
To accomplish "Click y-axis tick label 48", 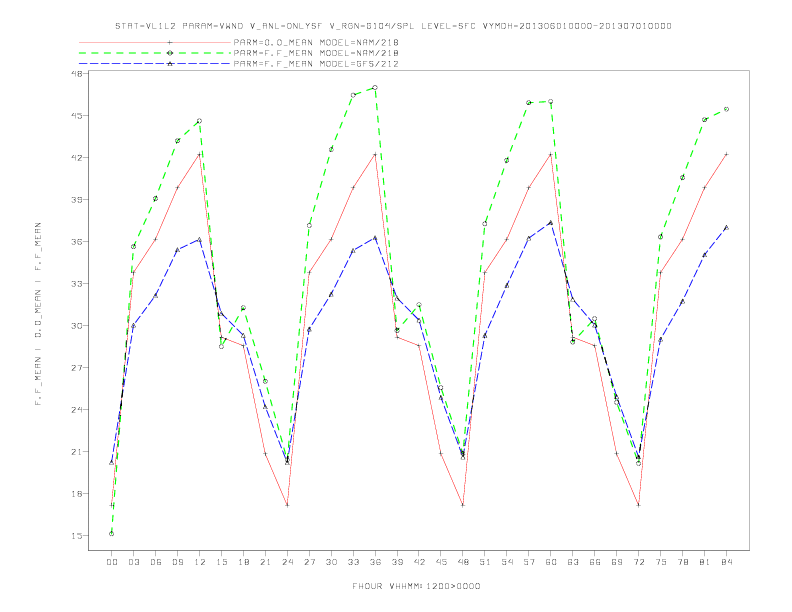I will 77,74.
